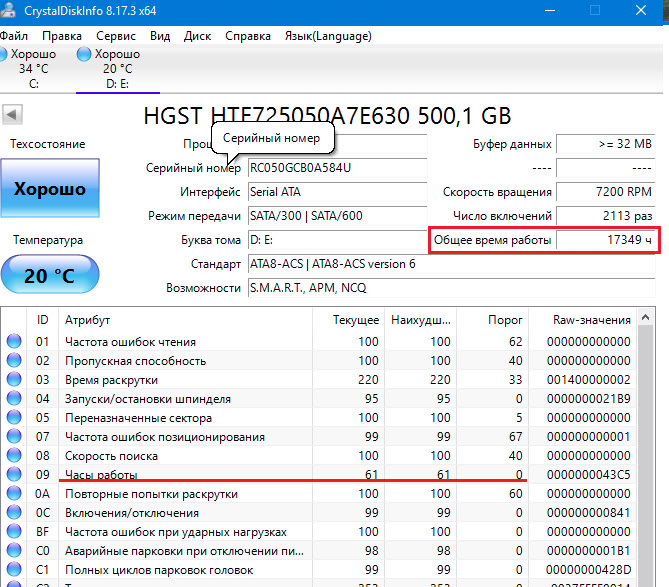Click the 2113 раз power-on count field

click(605, 216)
